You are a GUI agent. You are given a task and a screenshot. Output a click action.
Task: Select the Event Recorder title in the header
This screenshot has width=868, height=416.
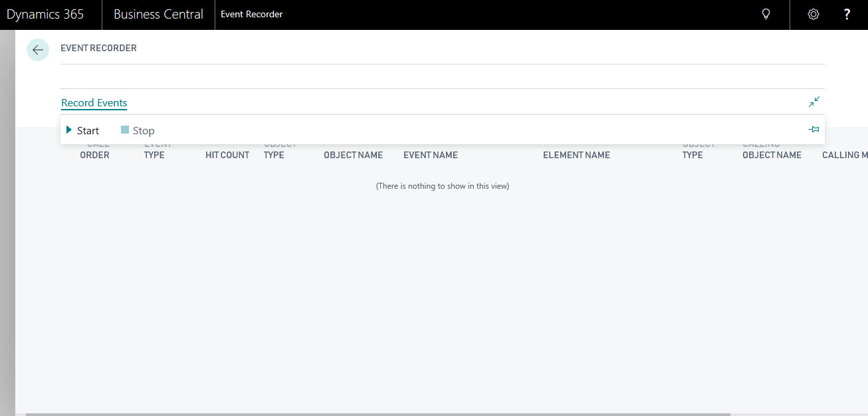point(98,48)
